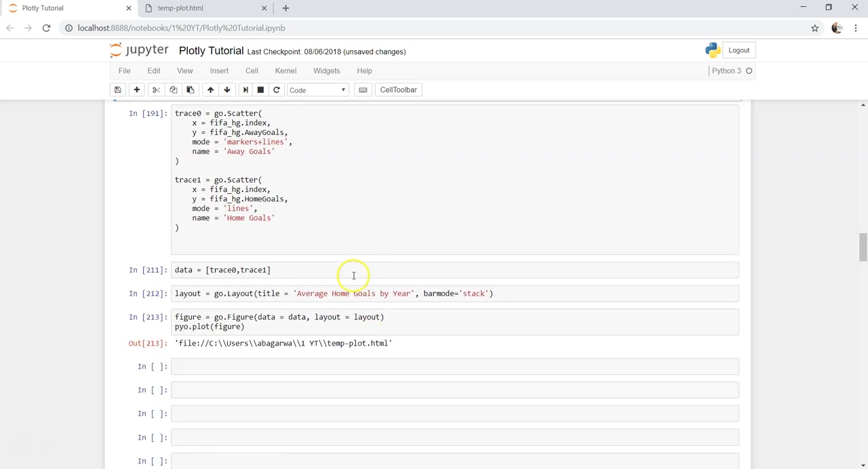
Task: Click the CellToolbar button
Action: (x=398, y=90)
